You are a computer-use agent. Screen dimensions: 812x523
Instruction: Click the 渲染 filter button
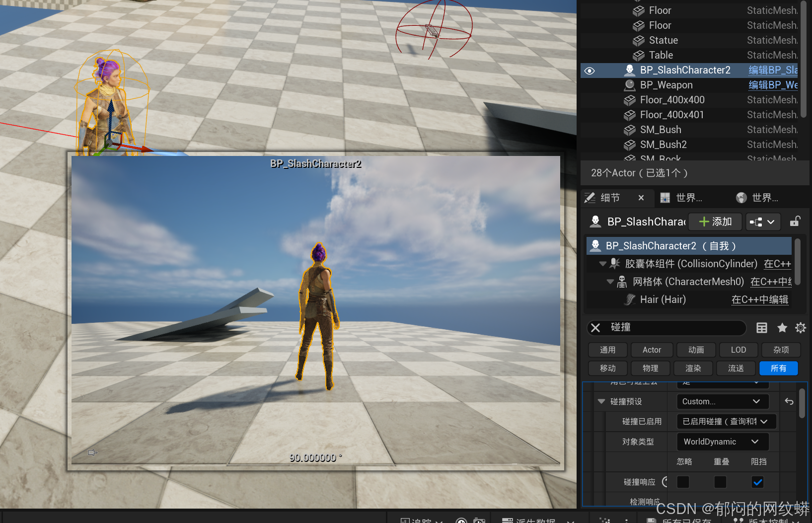[693, 369]
